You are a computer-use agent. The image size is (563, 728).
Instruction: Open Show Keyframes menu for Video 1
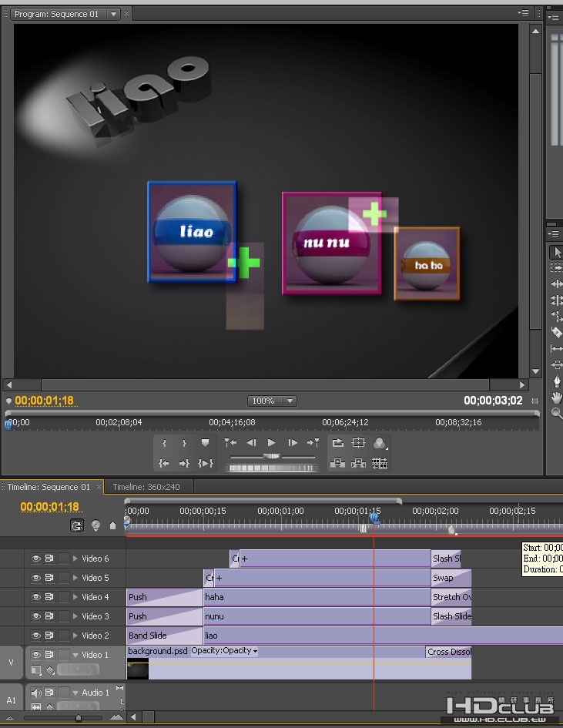pyautogui.click(x=50, y=669)
